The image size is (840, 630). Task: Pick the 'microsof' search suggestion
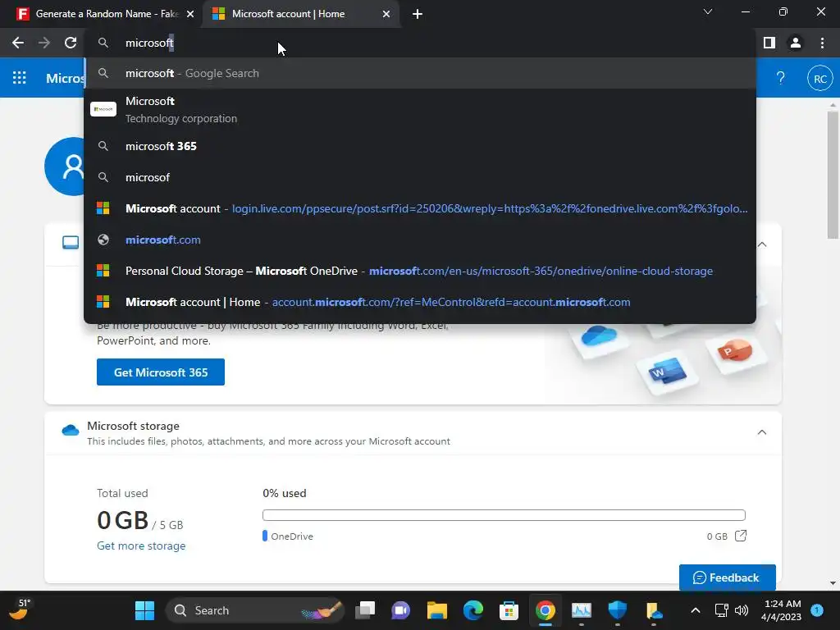click(420, 177)
